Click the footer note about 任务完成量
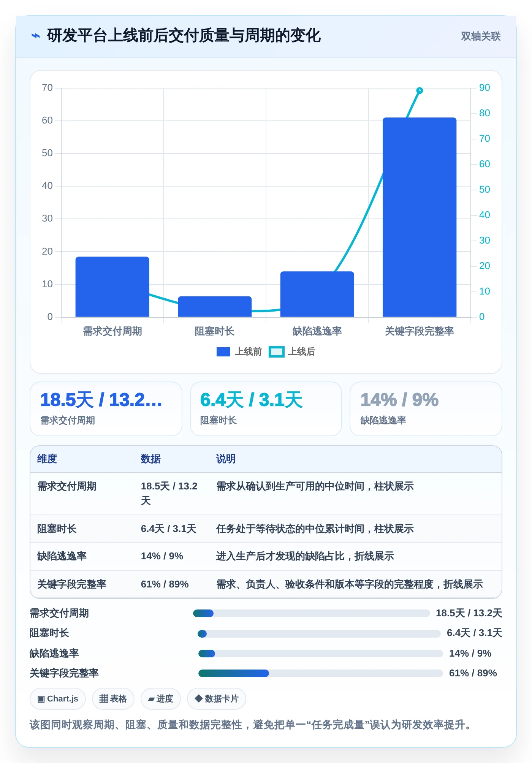This screenshot has height=763, width=532. [x=252, y=725]
